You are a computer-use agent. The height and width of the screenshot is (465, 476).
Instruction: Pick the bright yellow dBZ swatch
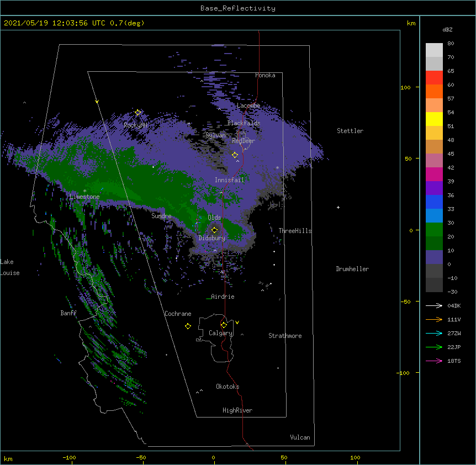click(434, 119)
